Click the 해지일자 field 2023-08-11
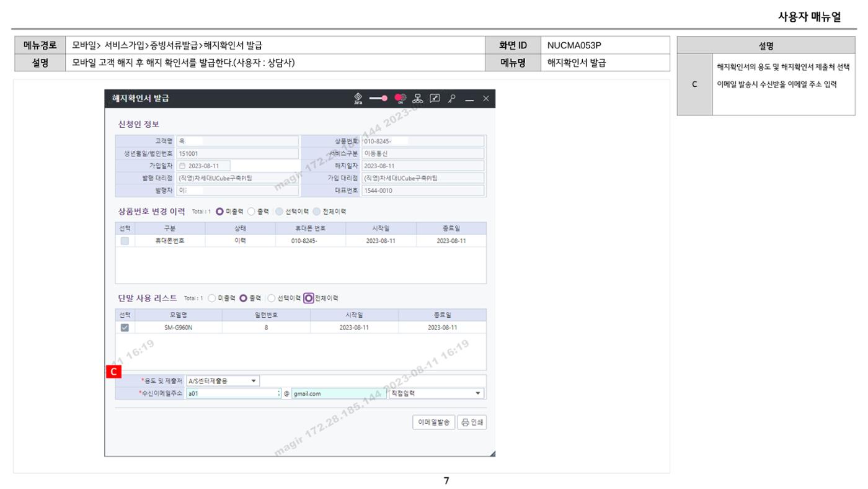 click(423, 166)
